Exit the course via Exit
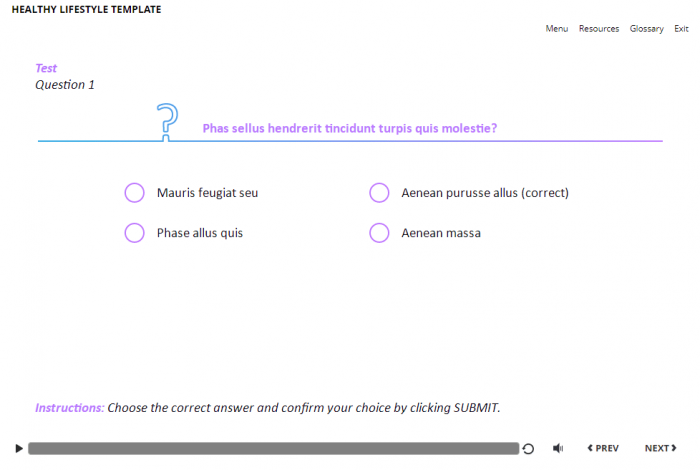The width and height of the screenshot is (700, 470). (681, 29)
